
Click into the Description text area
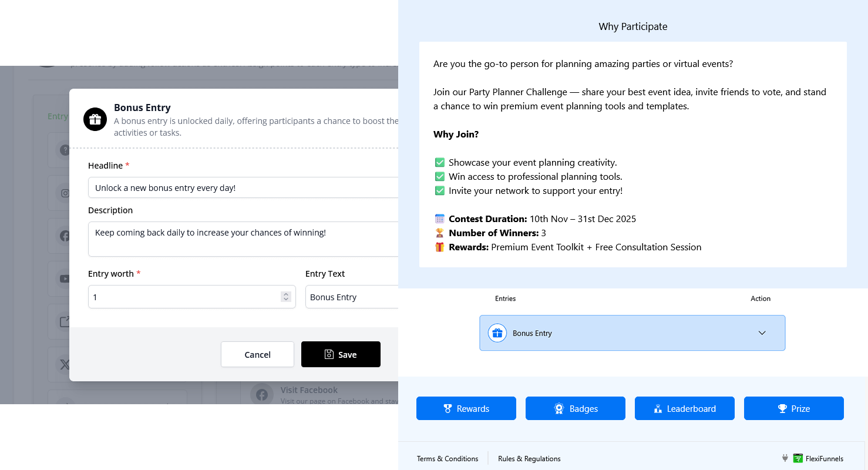tap(243, 239)
